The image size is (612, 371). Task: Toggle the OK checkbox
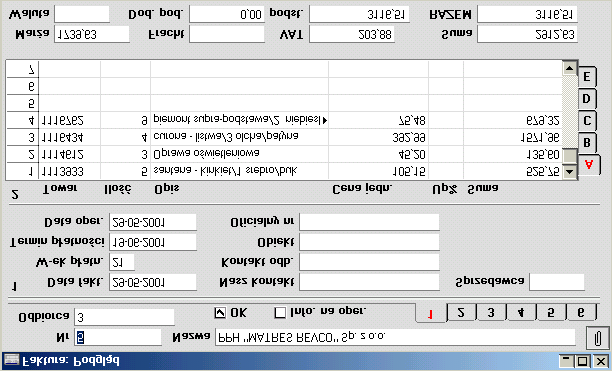point(220,312)
